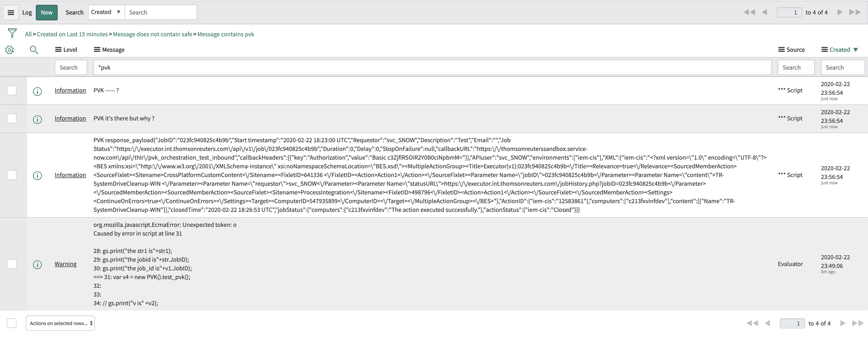The height and width of the screenshot is (341, 868).
Task: Toggle the select-all checkbox at bottom
Action: click(12, 323)
